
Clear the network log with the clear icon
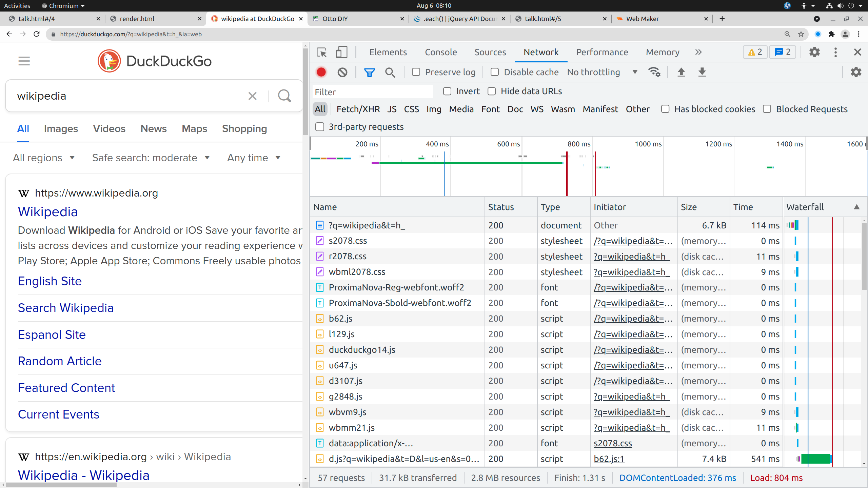(342, 72)
